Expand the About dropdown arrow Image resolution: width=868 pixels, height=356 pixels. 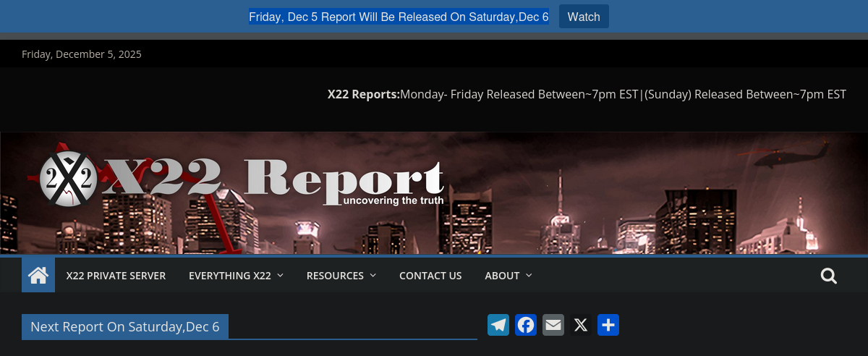[x=529, y=276]
